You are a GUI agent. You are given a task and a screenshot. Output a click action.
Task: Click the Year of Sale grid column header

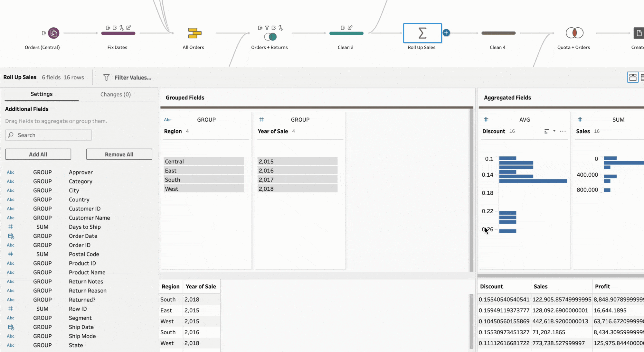pyautogui.click(x=201, y=287)
